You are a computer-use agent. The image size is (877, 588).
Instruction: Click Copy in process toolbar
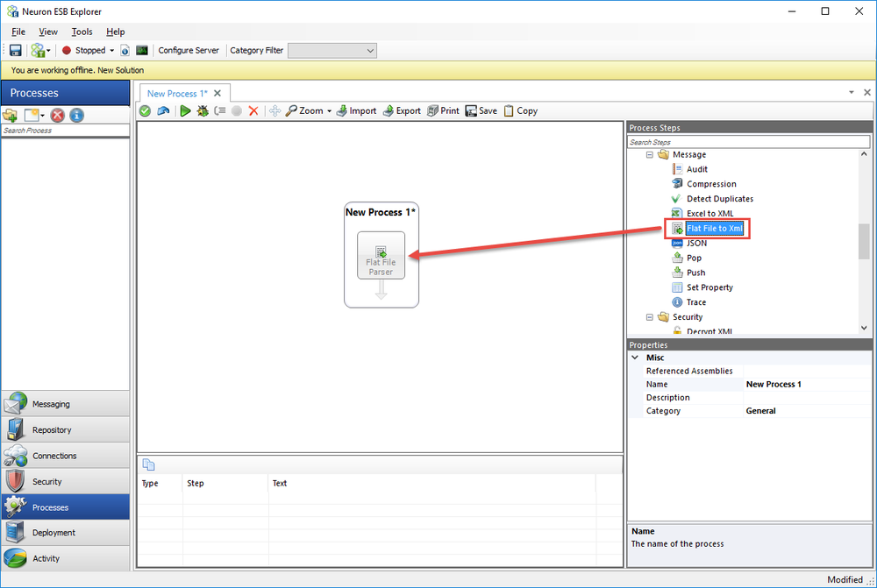tap(521, 110)
